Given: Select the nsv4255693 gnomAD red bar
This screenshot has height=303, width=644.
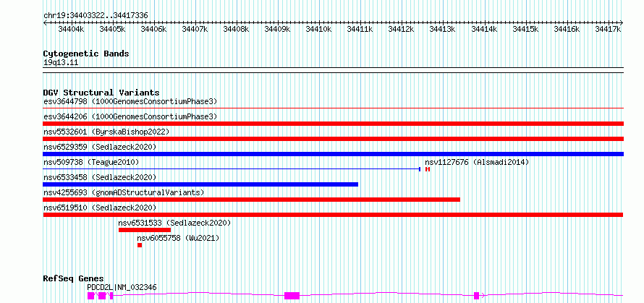Looking at the screenshot, I should point(251,200).
